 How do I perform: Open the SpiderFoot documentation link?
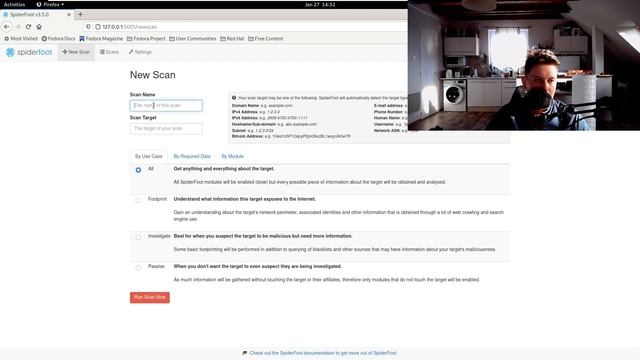[x=323, y=353]
